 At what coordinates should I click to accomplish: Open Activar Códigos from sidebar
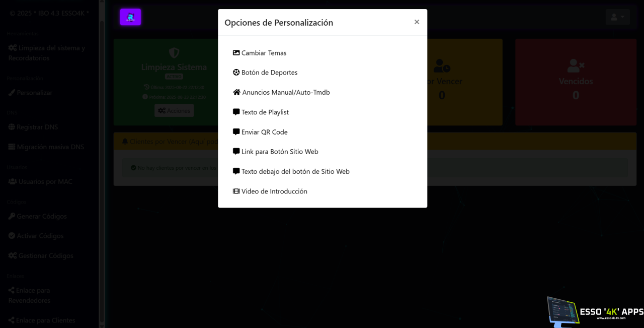(x=40, y=236)
